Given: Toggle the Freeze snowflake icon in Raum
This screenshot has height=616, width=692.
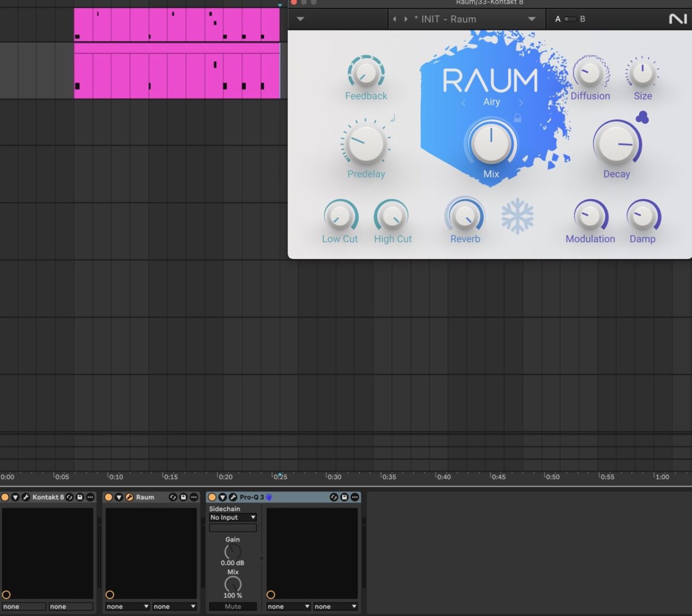Looking at the screenshot, I should [x=517, y=217].
